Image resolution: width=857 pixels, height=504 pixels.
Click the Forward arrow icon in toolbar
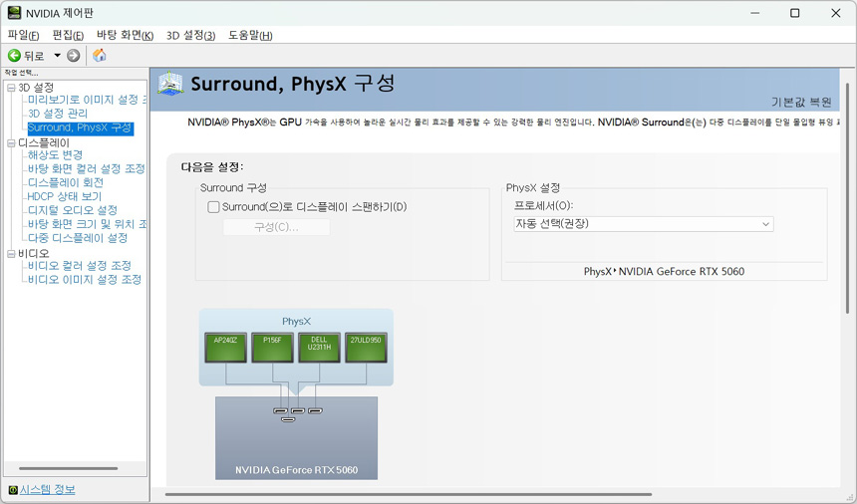[x=74, y=56]
